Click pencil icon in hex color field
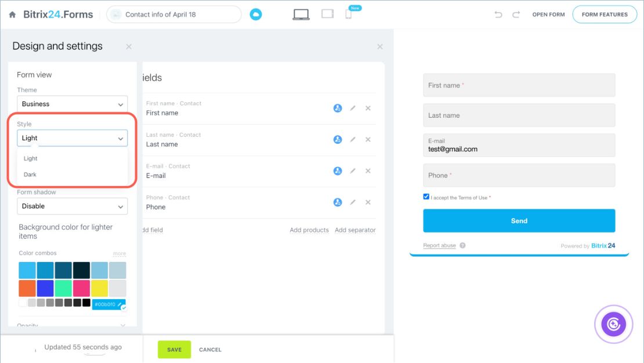The height and width of the screenshot is (363, 644). tap(120, 304)
